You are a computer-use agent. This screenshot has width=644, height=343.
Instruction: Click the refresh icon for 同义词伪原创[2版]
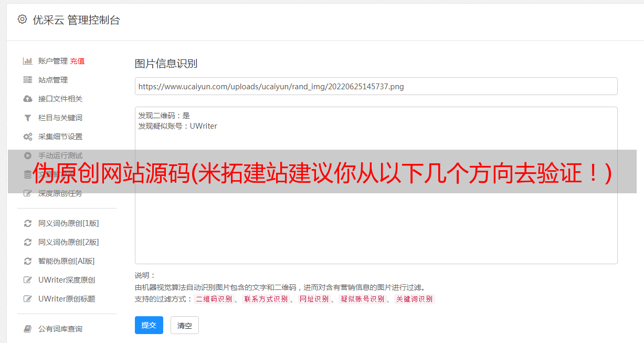point(28,242)
